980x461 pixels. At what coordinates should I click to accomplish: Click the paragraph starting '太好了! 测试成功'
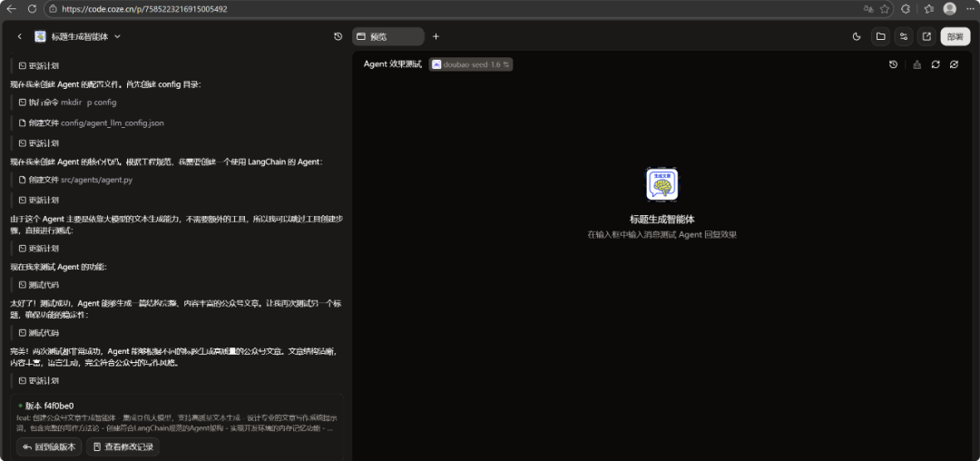tap(177, 309)
